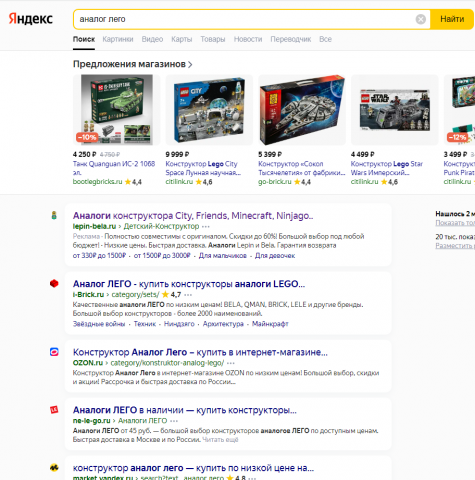Open the Для мальчиков sitelink
Viewport: 475px width, 480px height.
click(x=223, y=256)
